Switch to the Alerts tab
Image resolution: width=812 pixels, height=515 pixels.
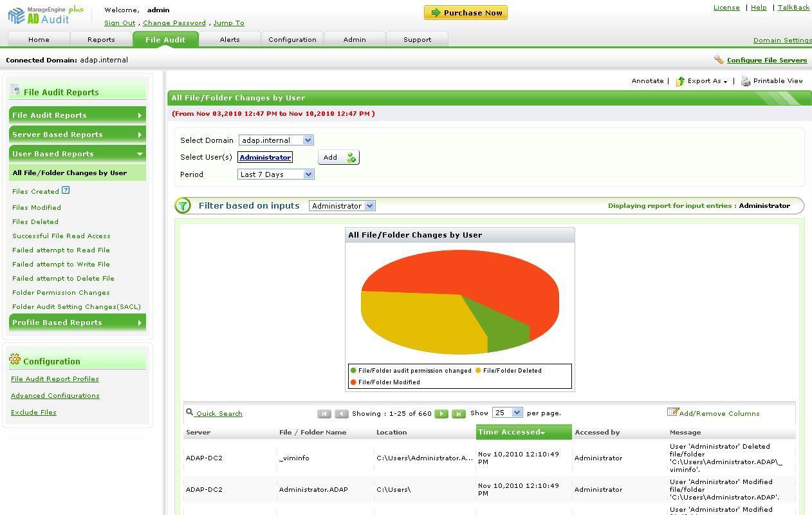tap(229, 39)
